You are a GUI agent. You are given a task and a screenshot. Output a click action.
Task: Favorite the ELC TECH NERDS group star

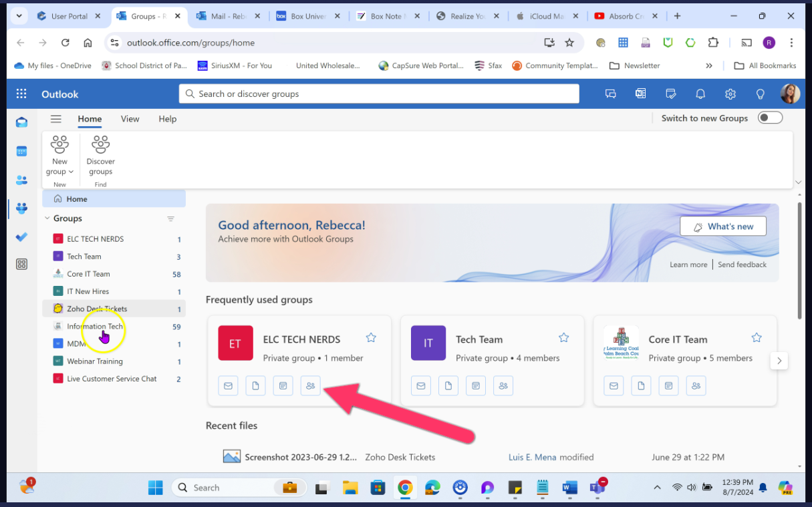pyautogui.click(x=371, y=338)
